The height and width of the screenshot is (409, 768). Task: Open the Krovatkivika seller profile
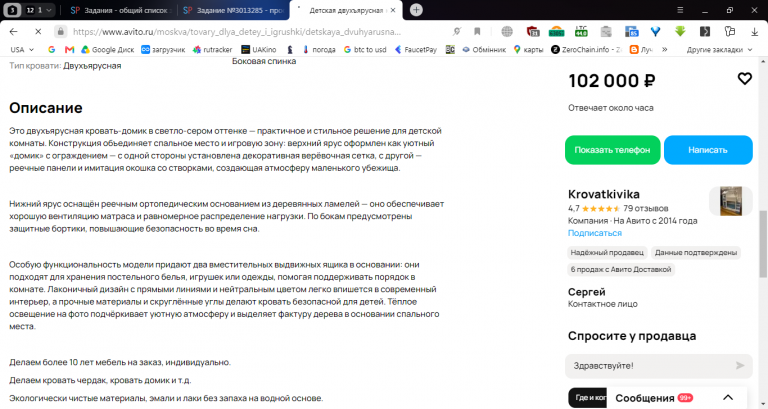(603, 194)
